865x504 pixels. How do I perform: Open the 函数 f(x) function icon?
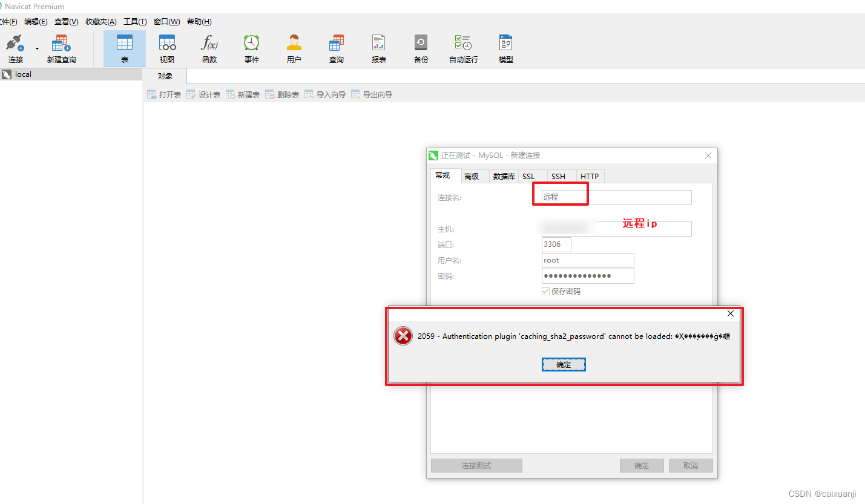(x=209, y=44)
